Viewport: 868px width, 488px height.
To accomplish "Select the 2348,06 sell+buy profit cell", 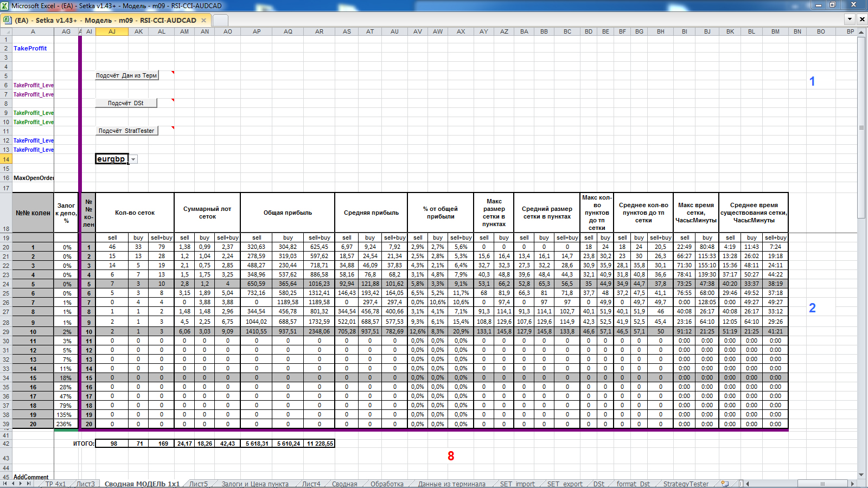I will coord(320,331).
